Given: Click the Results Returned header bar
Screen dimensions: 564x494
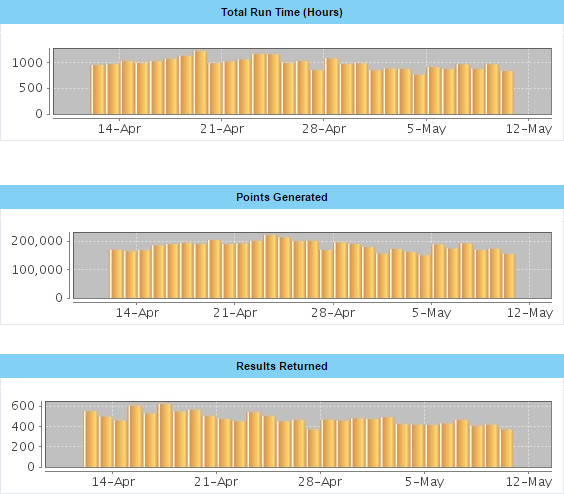Looking at the screenshot, I should (x=282, y=366).
